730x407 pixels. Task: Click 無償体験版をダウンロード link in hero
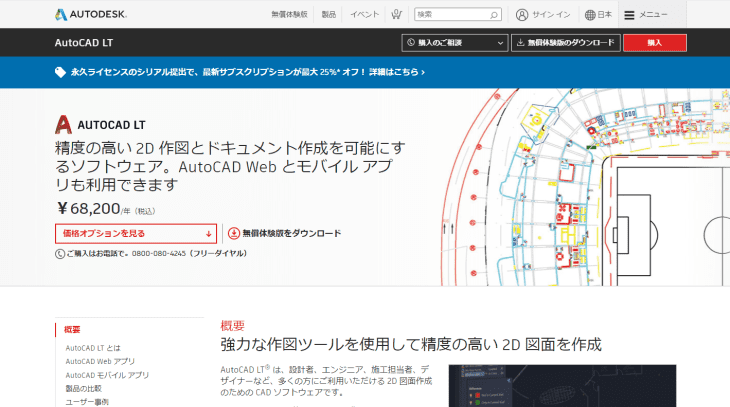coord(291,233)
